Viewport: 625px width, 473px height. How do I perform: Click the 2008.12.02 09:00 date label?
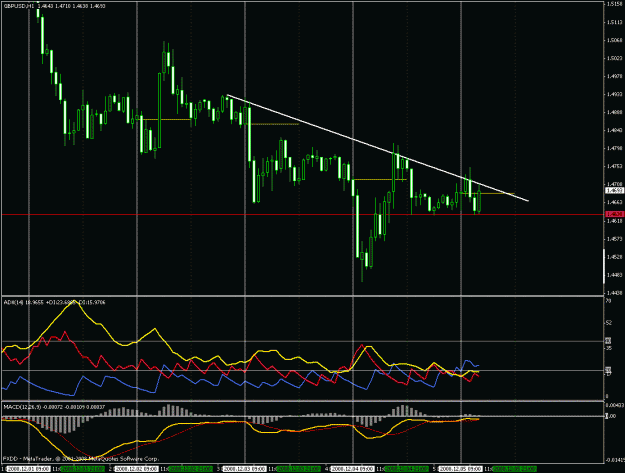coord(137,469)
